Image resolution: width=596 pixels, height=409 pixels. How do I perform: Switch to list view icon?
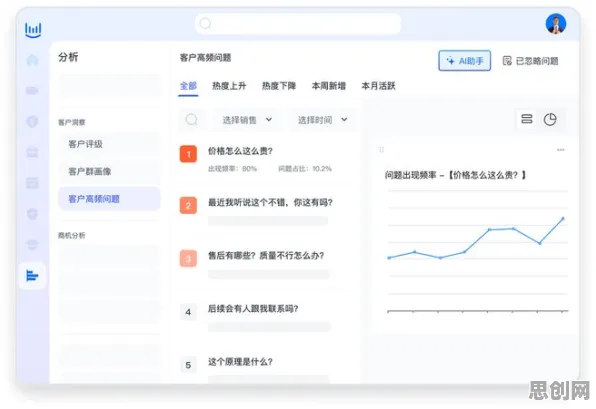(x=527, y=119)
